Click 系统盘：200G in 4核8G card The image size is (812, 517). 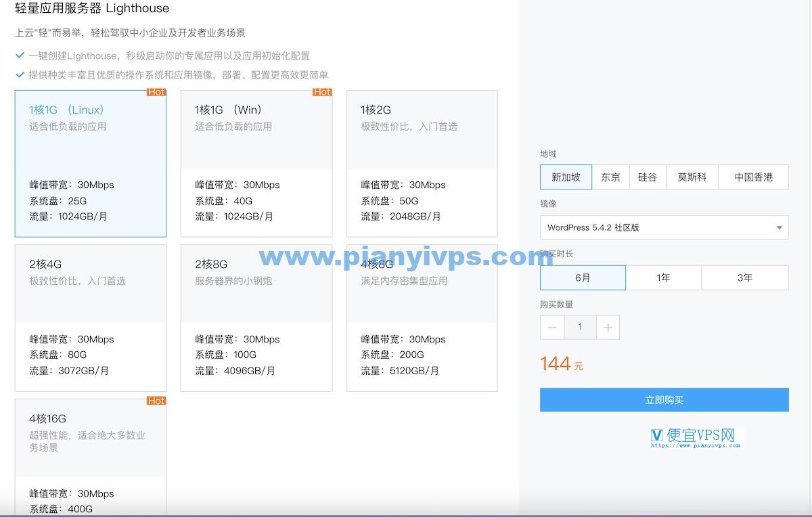tap(392, 355)
